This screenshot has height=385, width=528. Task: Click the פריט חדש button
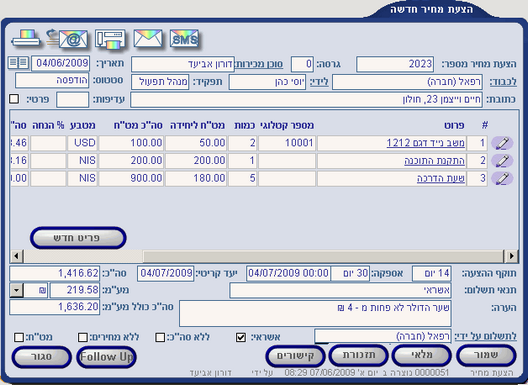[x=78, y=238]
